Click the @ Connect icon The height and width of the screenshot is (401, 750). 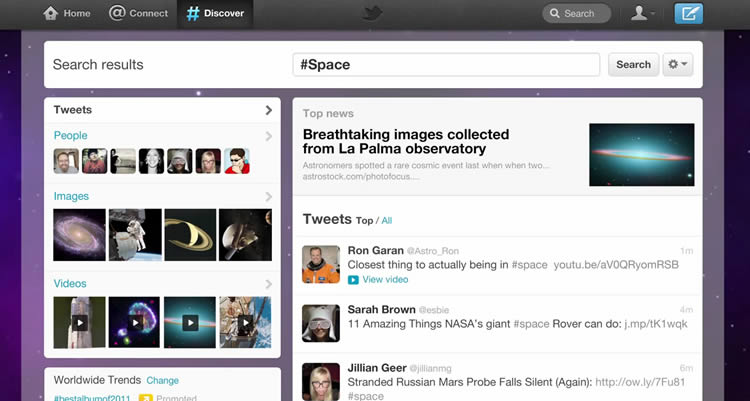[117, 13]
